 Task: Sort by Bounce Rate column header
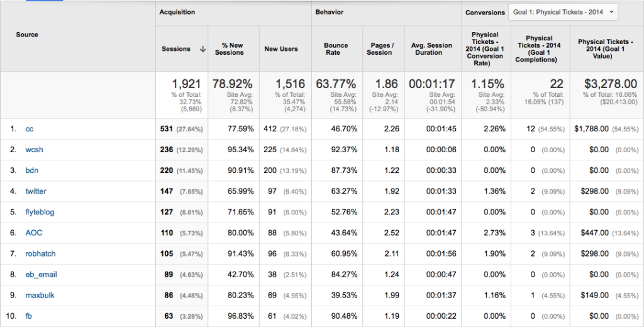[336, 49]
